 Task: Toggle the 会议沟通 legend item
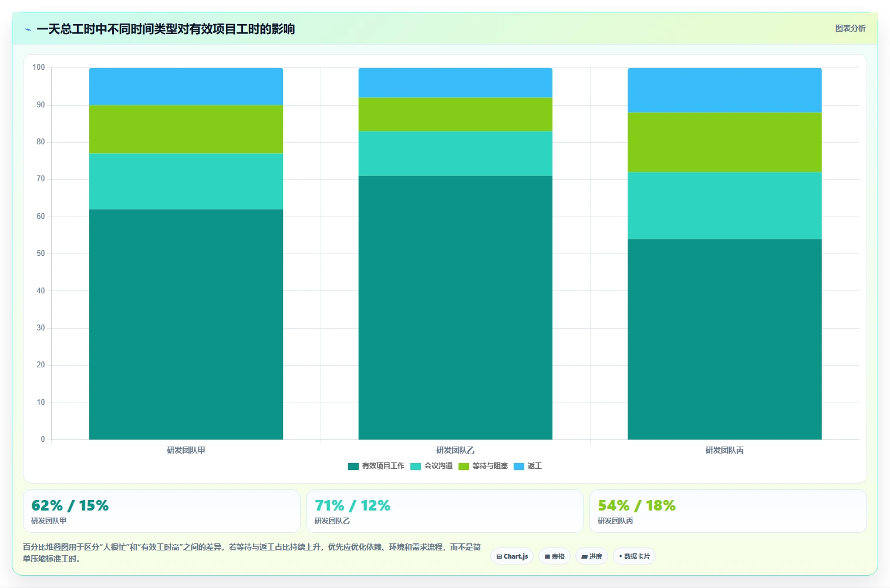coord(431,466)
